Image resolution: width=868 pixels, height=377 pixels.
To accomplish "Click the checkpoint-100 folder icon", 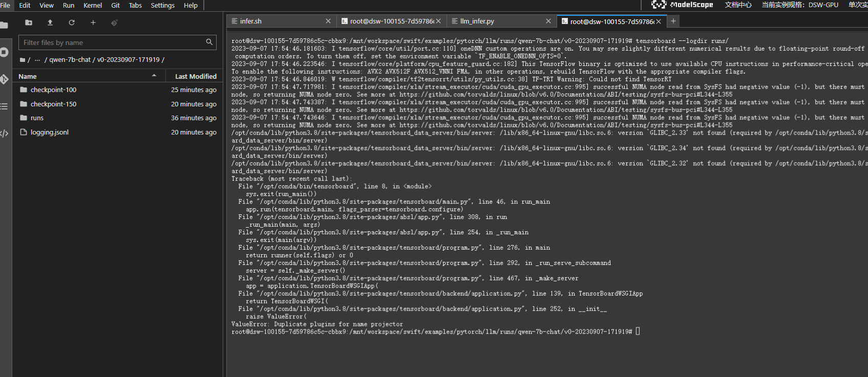I will [x=23, y=90].
